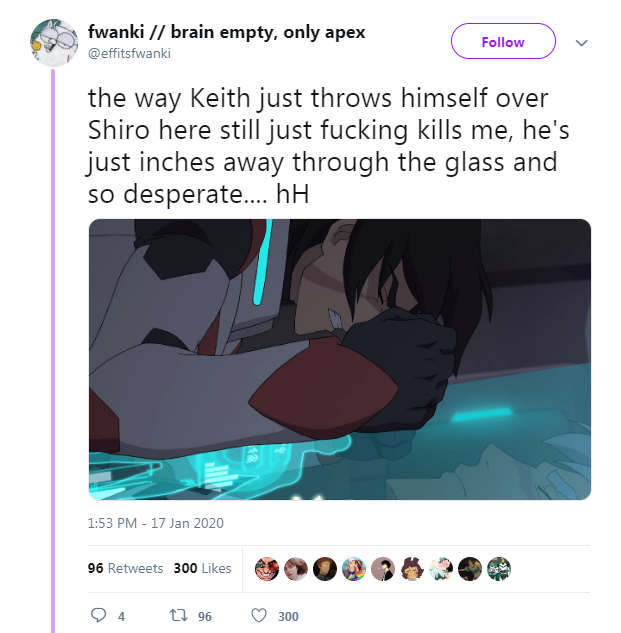Follow the fwanki account
This screenshot has height=633, width=621.
[x=503, y=42]
